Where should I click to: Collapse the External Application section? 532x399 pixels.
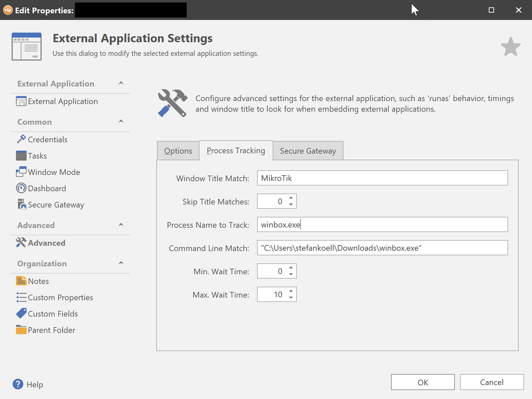point(121,83)
